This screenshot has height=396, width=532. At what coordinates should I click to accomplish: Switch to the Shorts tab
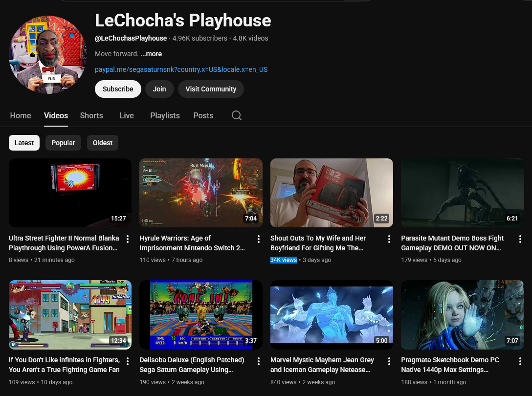(91, 115)
